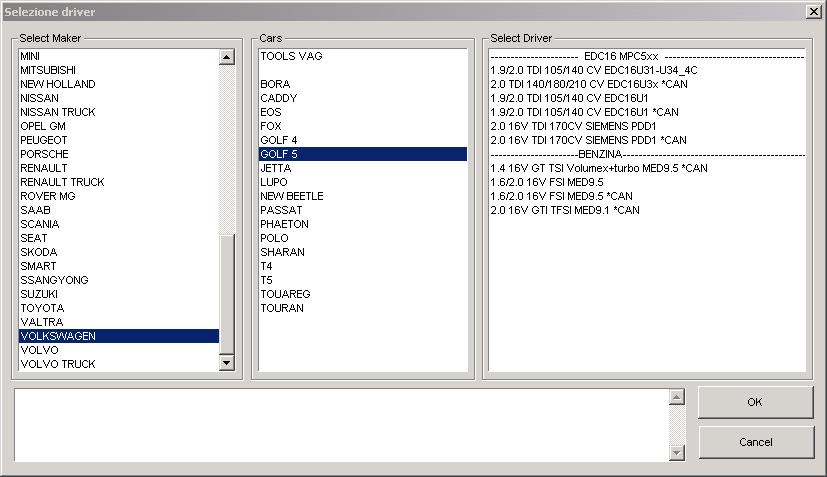This screenshot has width=827, height=477.
Task: Pick PORSCHE in Select Maker
Action: [x=119, y=154]
